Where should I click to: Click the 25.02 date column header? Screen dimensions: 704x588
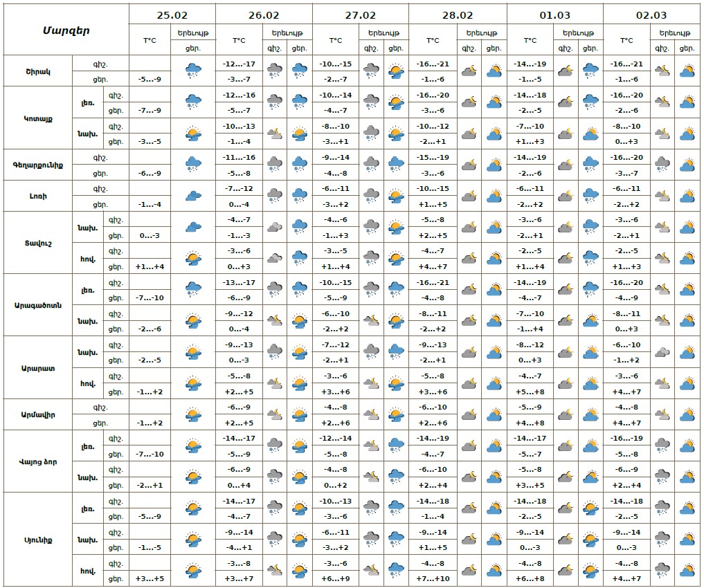pyautogui.click(x=172, y=14)
